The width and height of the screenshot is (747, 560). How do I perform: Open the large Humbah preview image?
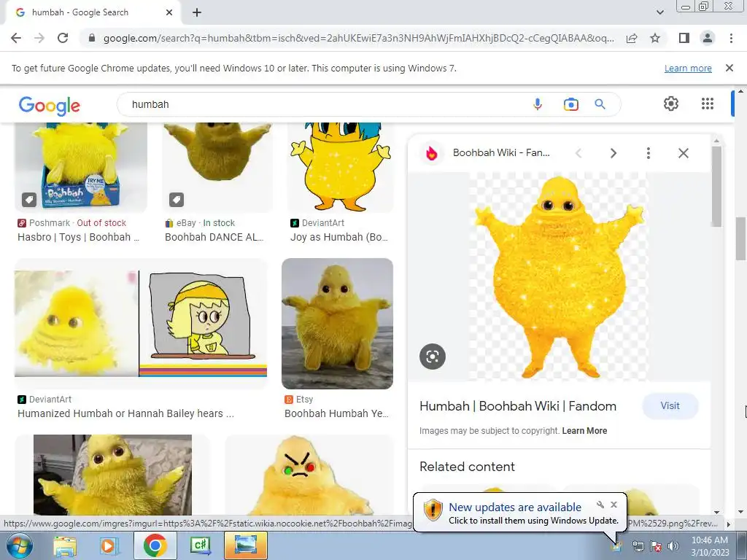[x=559, y=277]
